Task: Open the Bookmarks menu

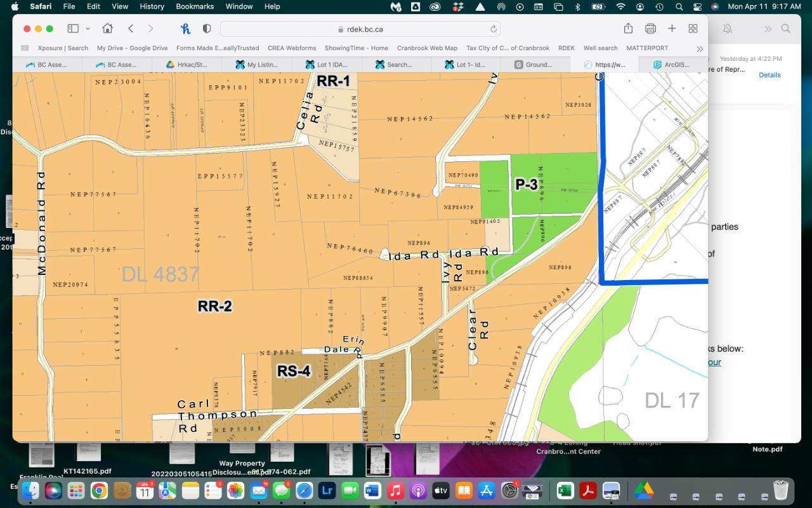Action: tap(194, 6)
